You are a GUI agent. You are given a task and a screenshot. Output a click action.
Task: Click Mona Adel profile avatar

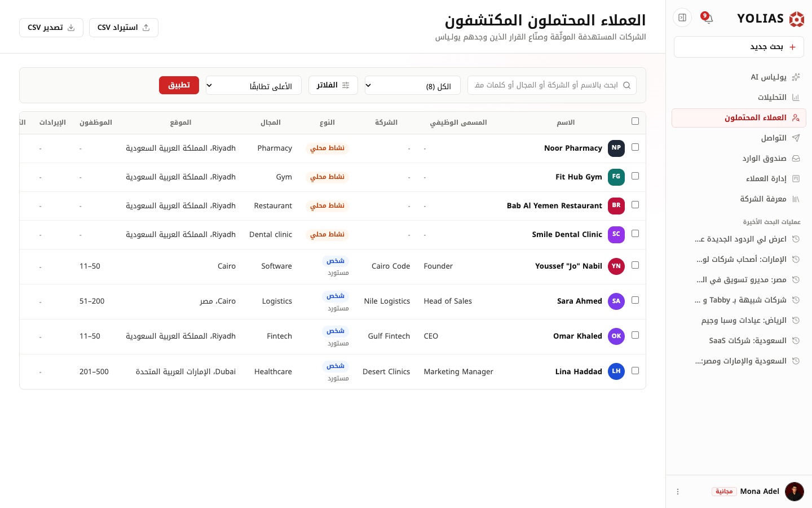coord(795,492)
